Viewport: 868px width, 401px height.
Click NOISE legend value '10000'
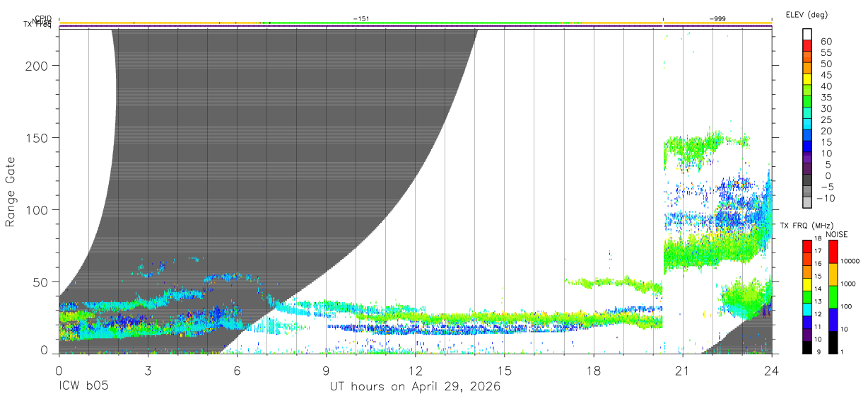pyautogui.click(x=850, y=262)
